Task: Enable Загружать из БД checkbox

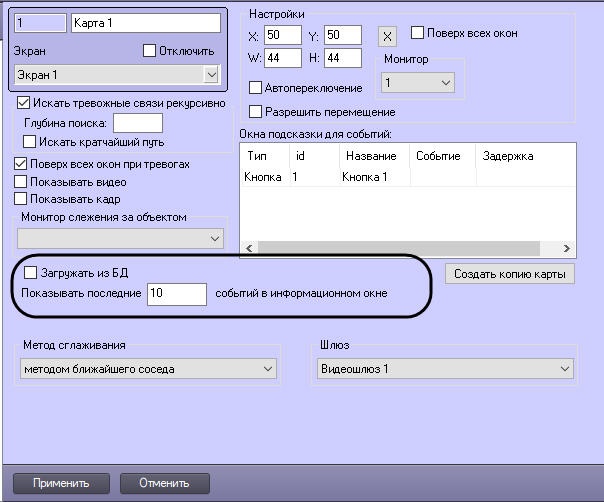Action: (x=30, y=272)
